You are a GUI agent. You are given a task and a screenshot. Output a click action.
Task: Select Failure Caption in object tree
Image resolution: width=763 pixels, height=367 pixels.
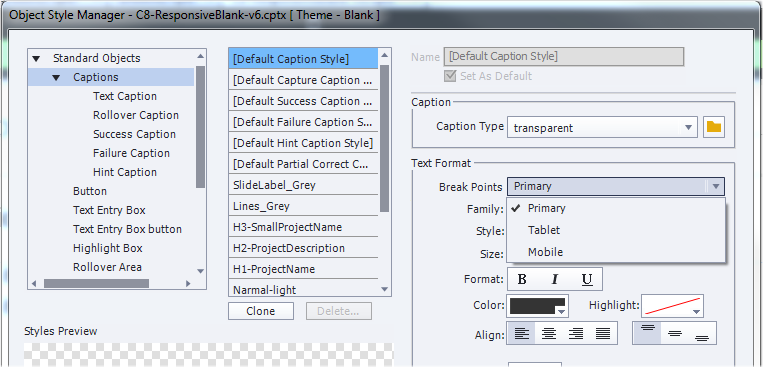(131, 153)
